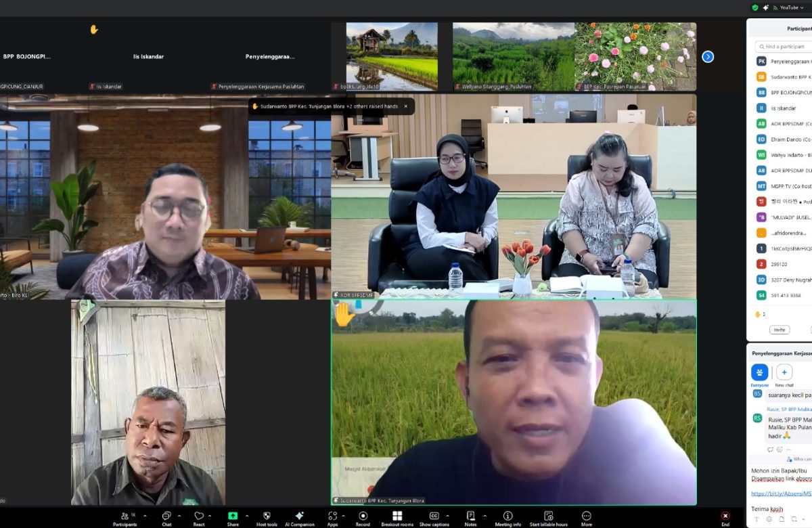Open the Participants panel icon
This screenshot has width=812, height=528.
click(125, 516)
